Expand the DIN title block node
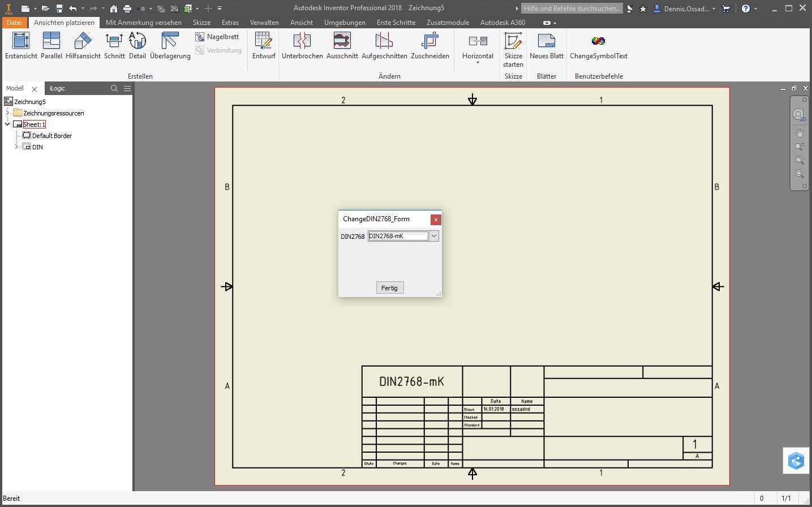Screen dimensions: 812x507 16,147
